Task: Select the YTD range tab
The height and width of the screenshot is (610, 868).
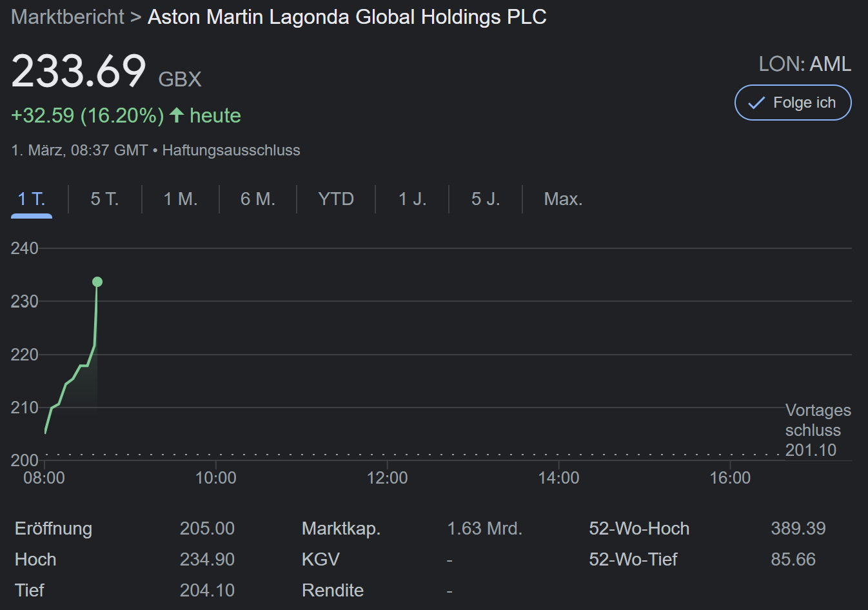Action: pos(336,199)
